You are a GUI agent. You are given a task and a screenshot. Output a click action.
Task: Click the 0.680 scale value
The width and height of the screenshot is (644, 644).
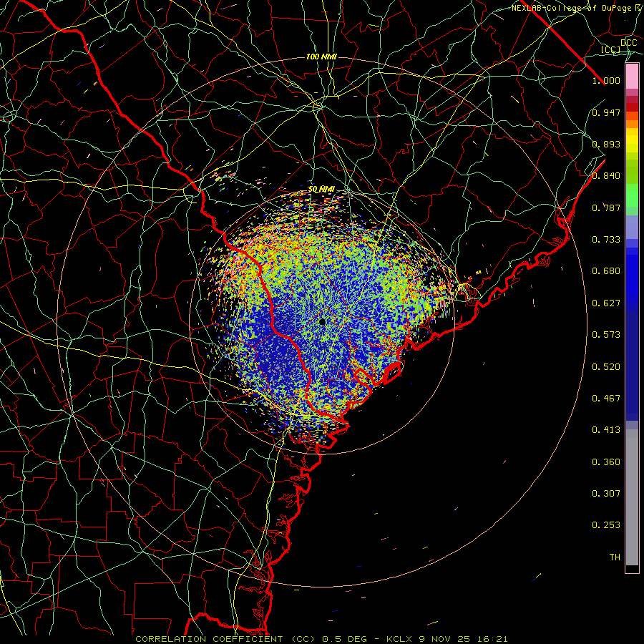click(x=606, y=271)
